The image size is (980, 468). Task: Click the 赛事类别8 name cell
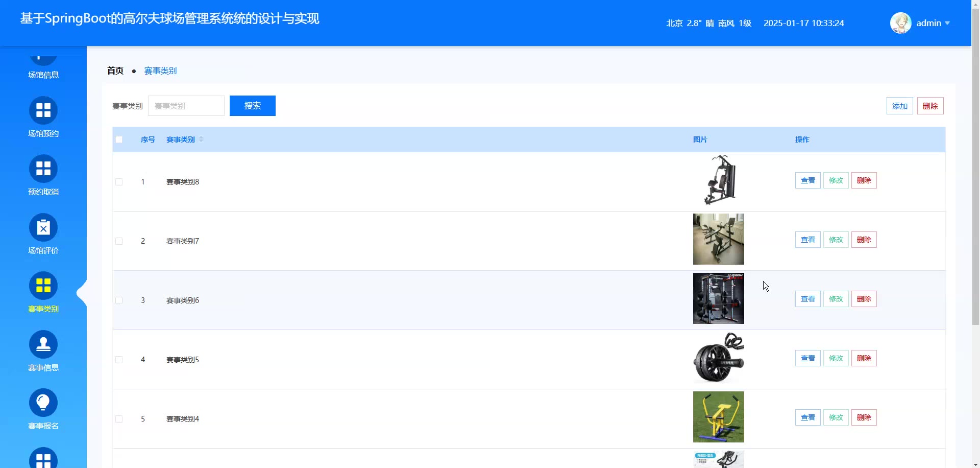coord(183,182)
